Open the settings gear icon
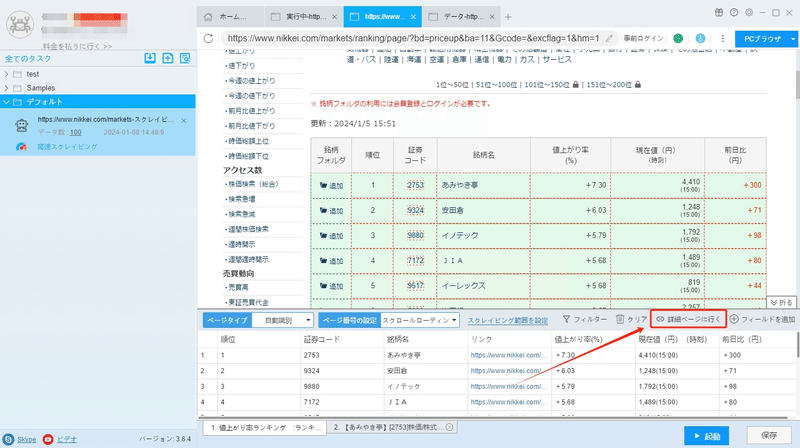Viewport: 800px width, 448px height. pos(748,13)
